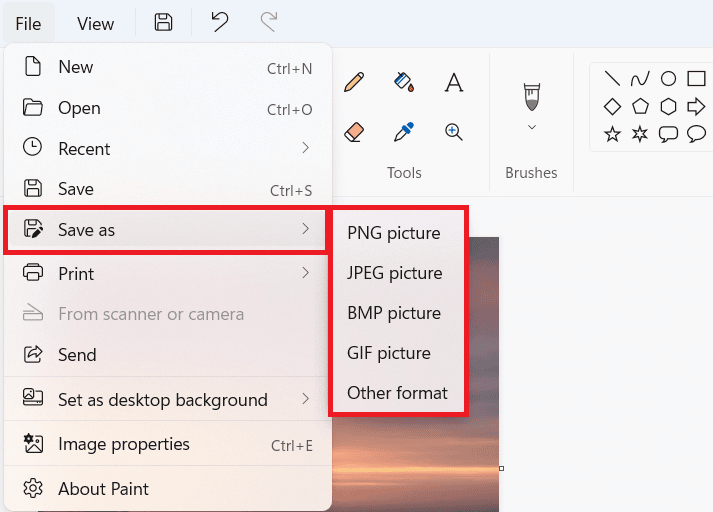Image resolution: width=713 pixels, height=512 pixels.
Task: Click the Redo arrow icon
Action: coord(269,22)
